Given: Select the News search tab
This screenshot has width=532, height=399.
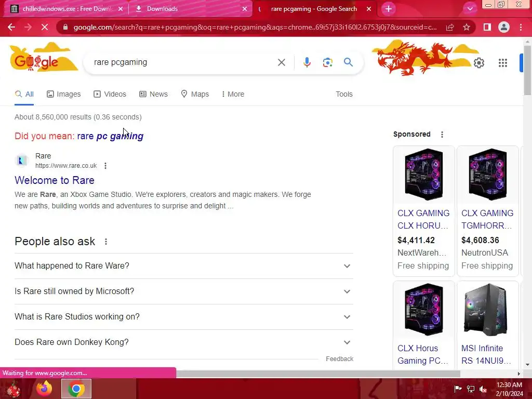Looking at the screenshot, I should click(153, 94).
